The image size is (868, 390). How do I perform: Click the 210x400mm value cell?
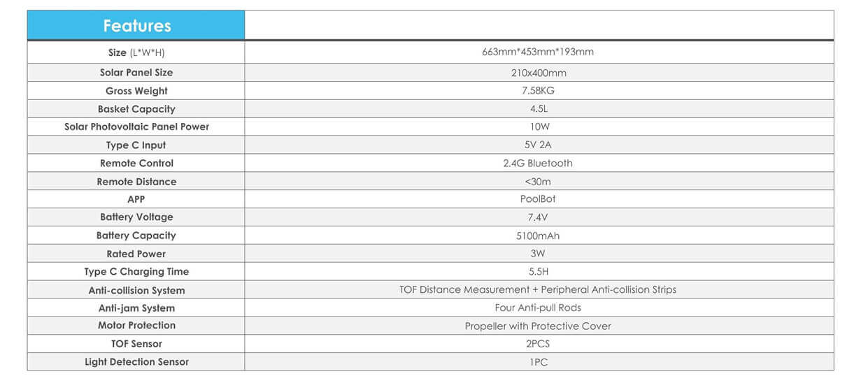pyautogui.click(x=538, y=73)
